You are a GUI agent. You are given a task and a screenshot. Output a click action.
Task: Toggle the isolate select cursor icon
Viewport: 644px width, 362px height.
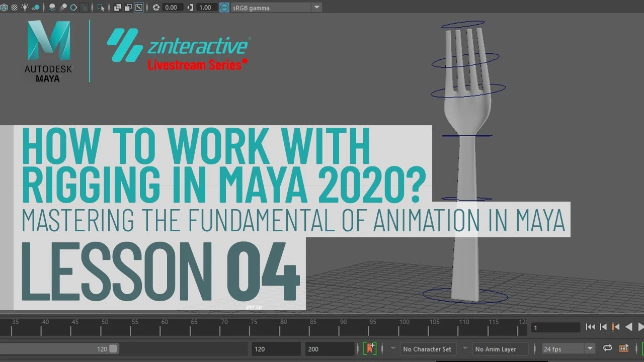point(101,8)
